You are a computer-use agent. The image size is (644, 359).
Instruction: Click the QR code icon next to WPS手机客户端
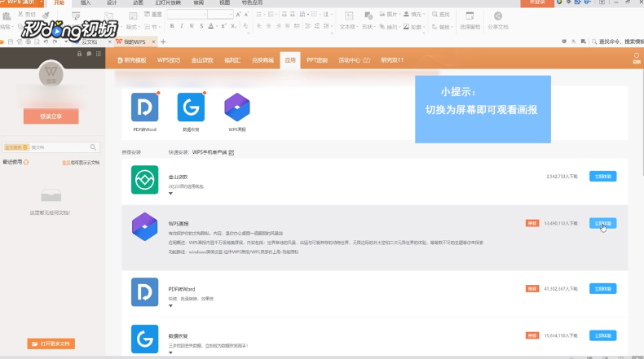[x=232, y=152]
